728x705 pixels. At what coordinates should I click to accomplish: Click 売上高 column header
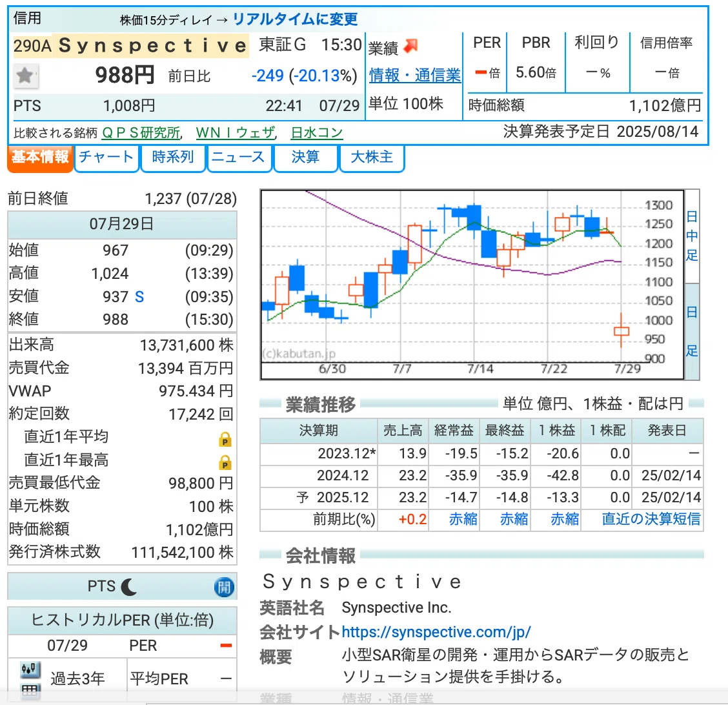pos(403,431)
